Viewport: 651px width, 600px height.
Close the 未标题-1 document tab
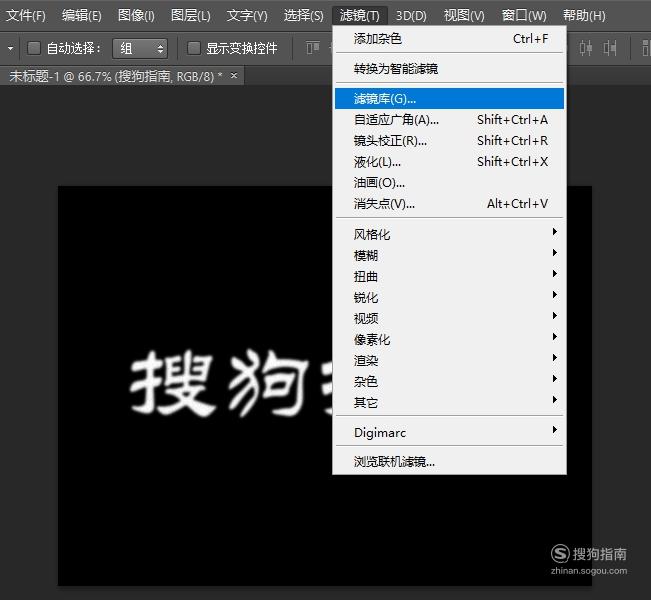point(234,76)
